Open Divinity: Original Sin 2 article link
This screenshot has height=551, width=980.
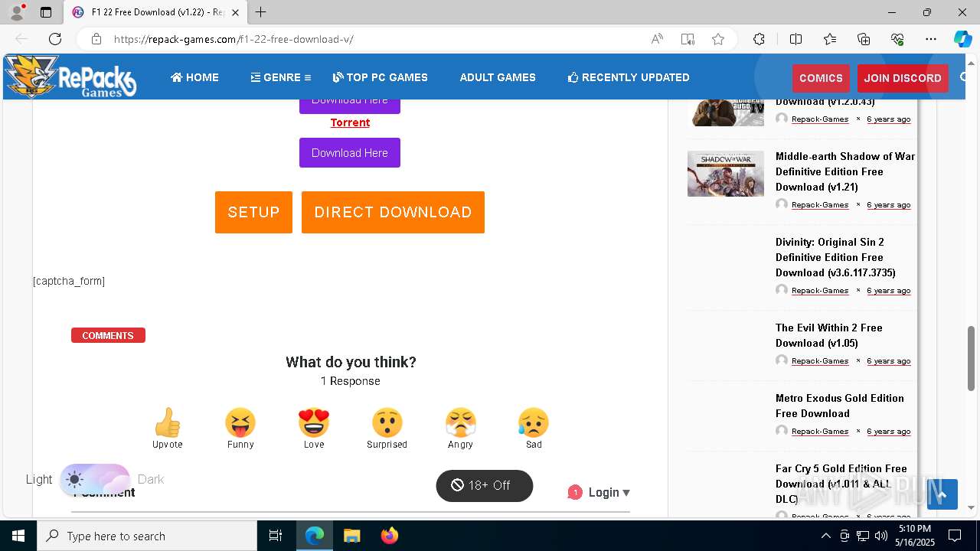tap(835, 257)
